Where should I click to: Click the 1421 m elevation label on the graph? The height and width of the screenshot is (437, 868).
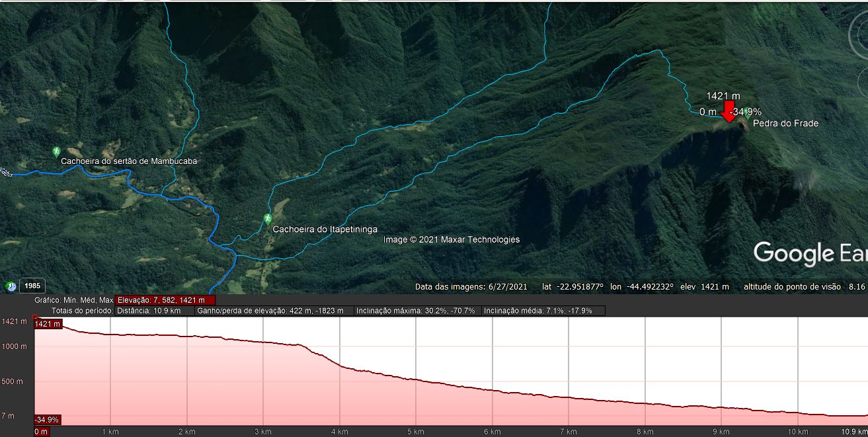click(48, 324)
